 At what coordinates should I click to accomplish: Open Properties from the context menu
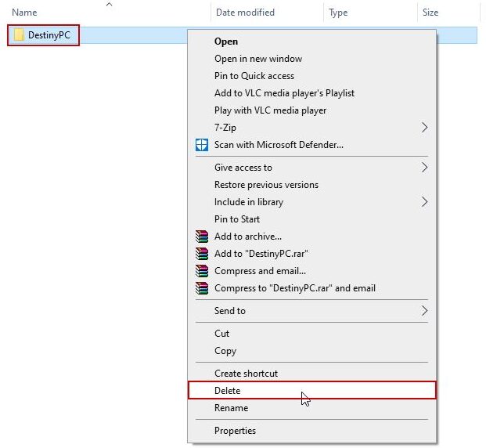coord(311,431)
